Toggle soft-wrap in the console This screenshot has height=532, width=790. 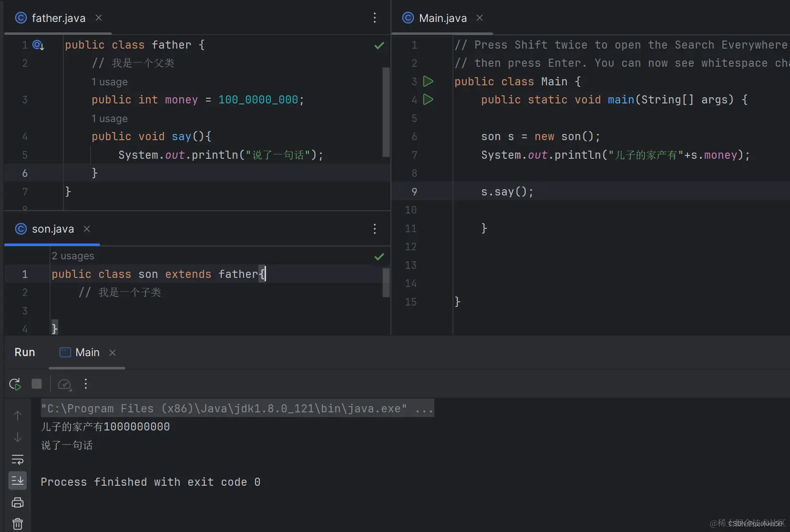click(18, 459)
